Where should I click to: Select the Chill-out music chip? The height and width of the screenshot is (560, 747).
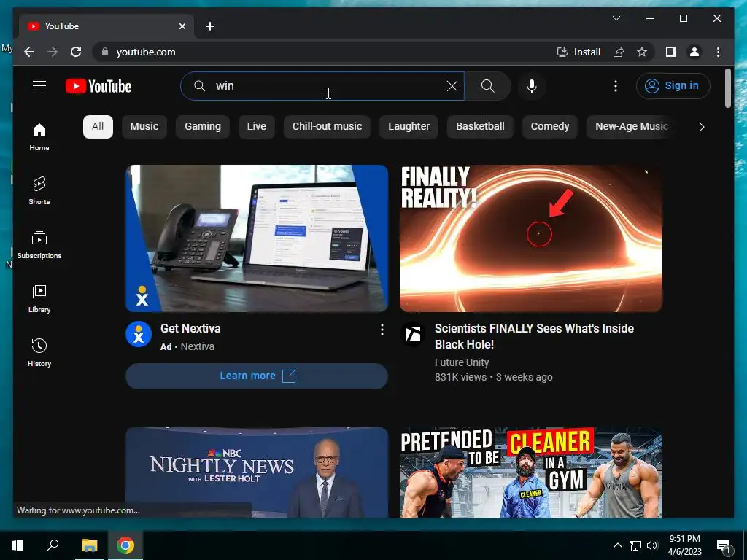pyautogui.click(x=327, y=126)
